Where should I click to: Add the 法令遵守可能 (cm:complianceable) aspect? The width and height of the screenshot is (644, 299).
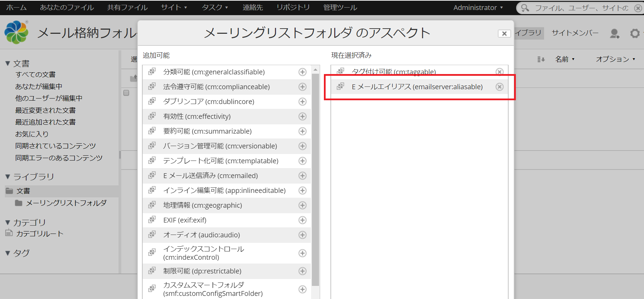(302, 87)
